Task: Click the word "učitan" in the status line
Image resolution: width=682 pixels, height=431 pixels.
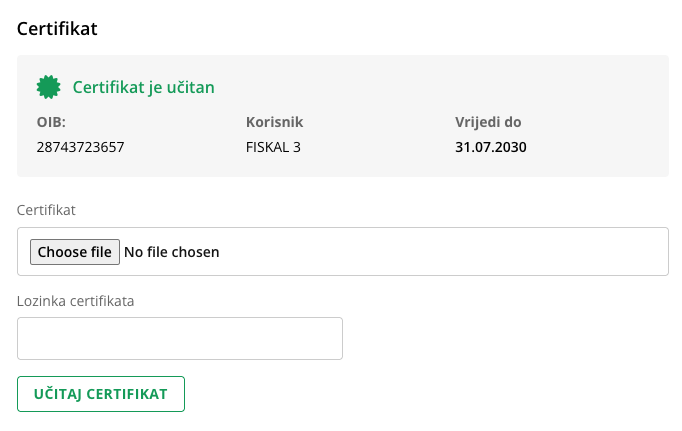Action: tap(192, 88)
